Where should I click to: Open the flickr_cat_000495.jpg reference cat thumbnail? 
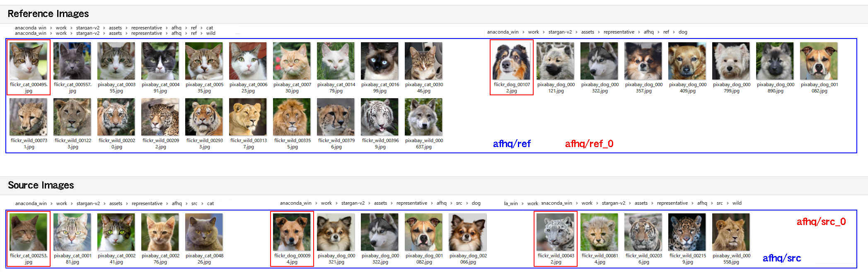click(x=28, y=61)
